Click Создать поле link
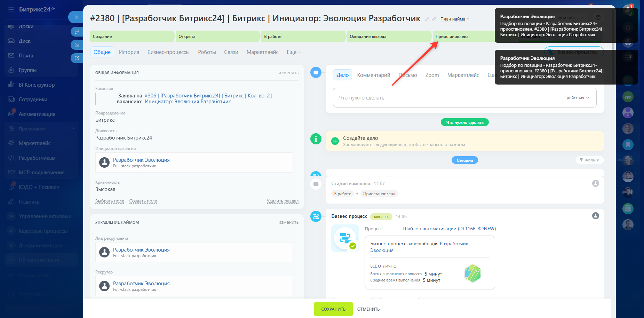 143,201
